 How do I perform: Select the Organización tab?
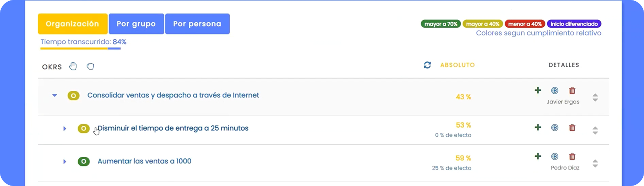click(73, 24)
